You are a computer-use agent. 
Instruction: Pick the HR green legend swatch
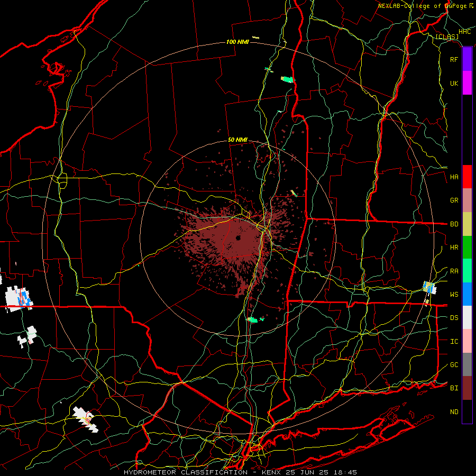(467, 248)
